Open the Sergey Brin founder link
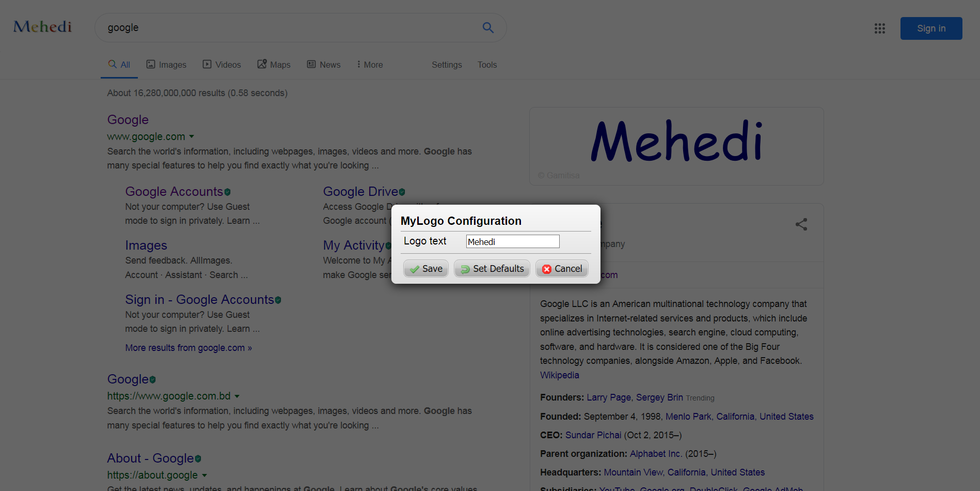980x491 pixels. (x=659, y=397)
